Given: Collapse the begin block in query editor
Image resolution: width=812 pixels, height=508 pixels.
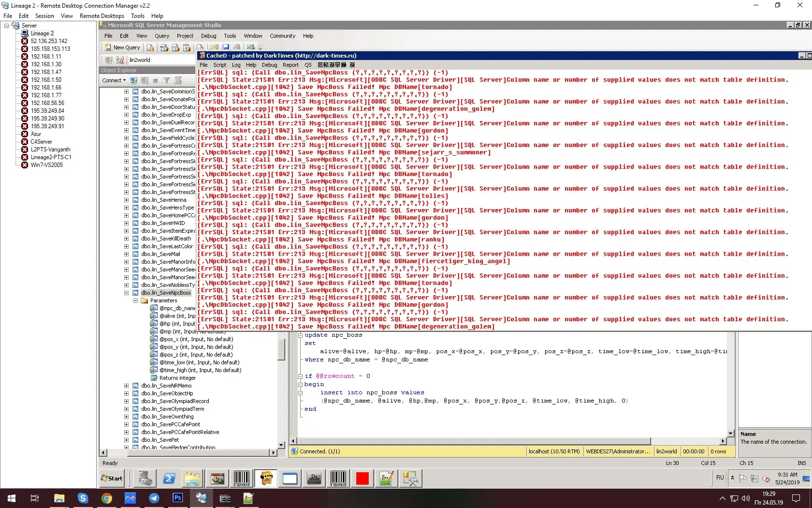Looking at the screenshot, I should click(x=300, y=385).
